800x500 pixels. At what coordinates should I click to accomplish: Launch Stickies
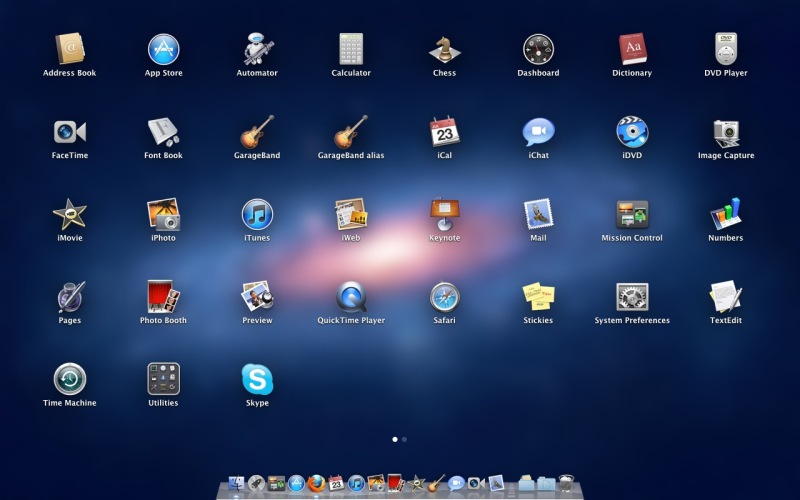point(538,297)
